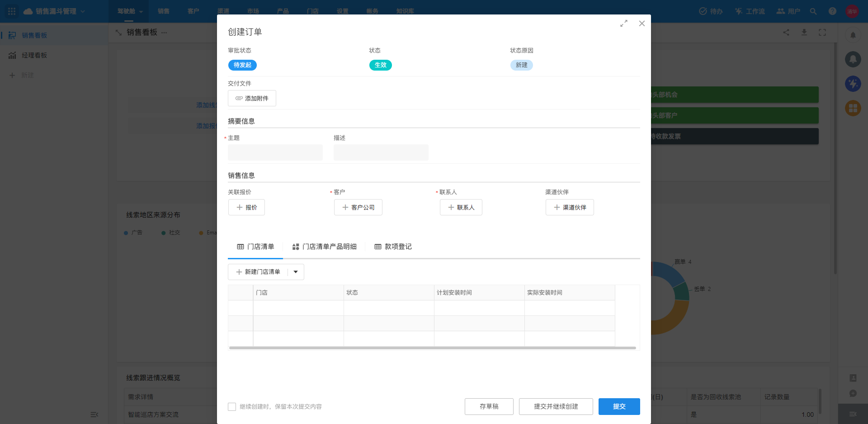Image resolution: width=868 pixels, height=424 pixels.
Task: Click the 存草稿 button
Action: 489,406
